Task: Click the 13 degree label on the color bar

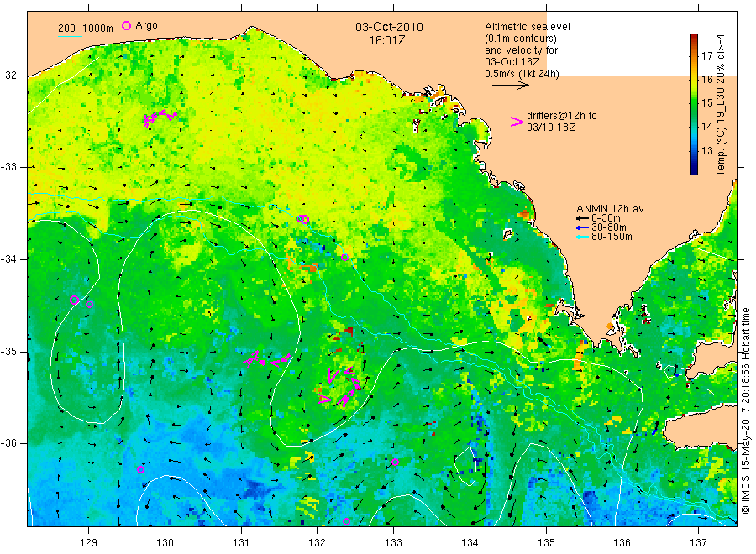Action: [x=706, y=150]
